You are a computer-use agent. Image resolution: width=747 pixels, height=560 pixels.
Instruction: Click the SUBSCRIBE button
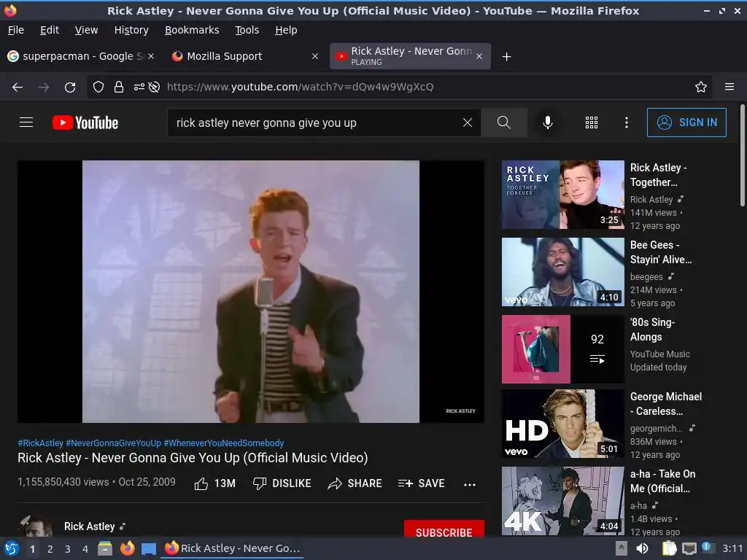tap(444, 529)
